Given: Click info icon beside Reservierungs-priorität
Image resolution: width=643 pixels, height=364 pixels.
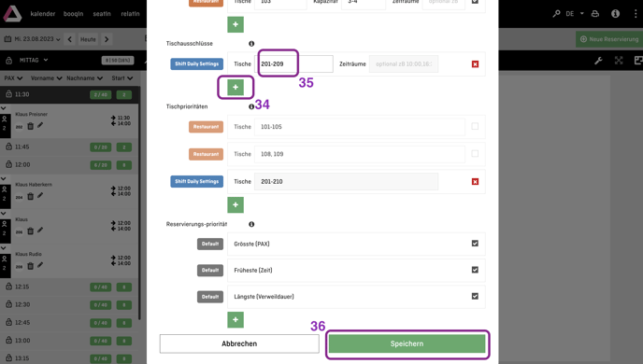Looking at the screenshot, I should (x=251, y=224).
